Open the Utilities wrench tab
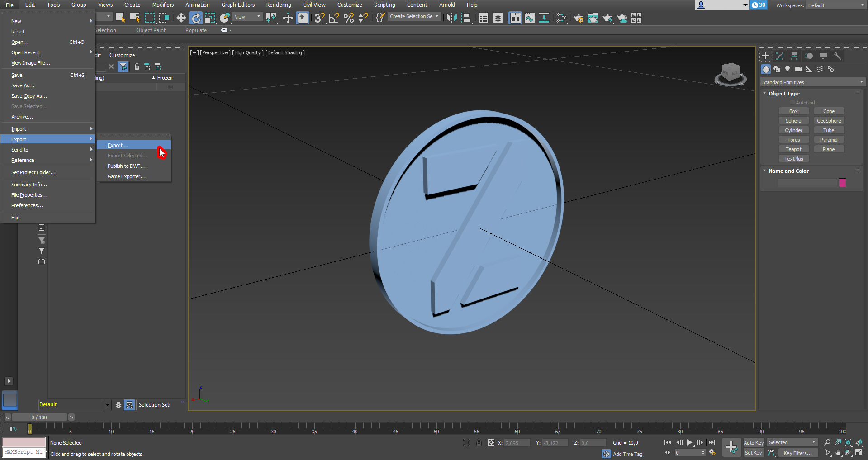868x460 pixels. [838, 56]
